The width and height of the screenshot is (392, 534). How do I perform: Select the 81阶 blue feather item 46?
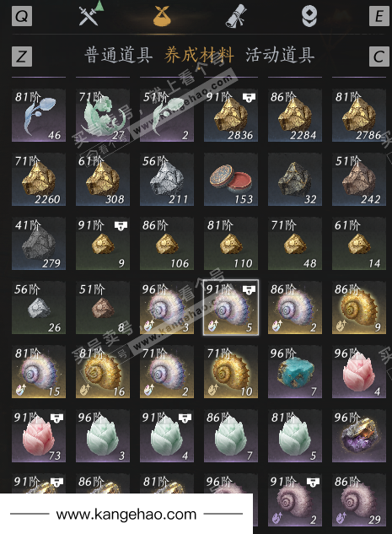click(39, 116)
